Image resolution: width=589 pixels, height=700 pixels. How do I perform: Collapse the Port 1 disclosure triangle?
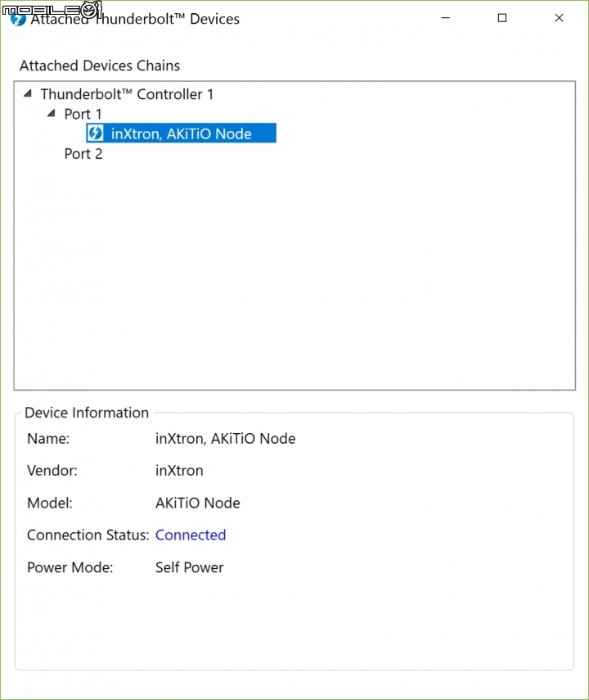point(52,114)
